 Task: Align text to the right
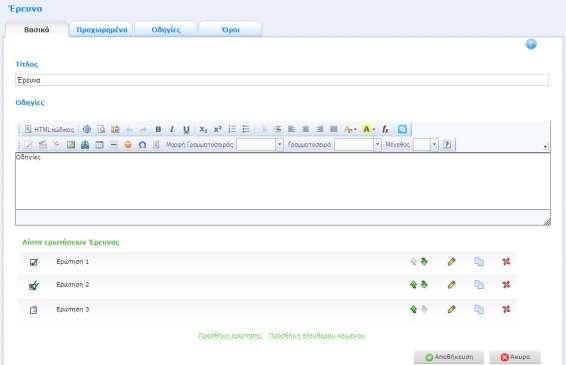coord(319,129)
